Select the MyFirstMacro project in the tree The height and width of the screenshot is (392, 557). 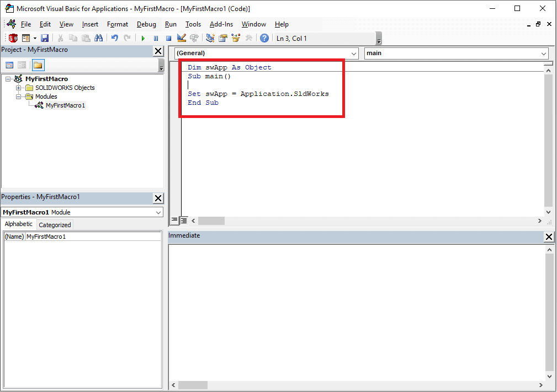point(46,79)
